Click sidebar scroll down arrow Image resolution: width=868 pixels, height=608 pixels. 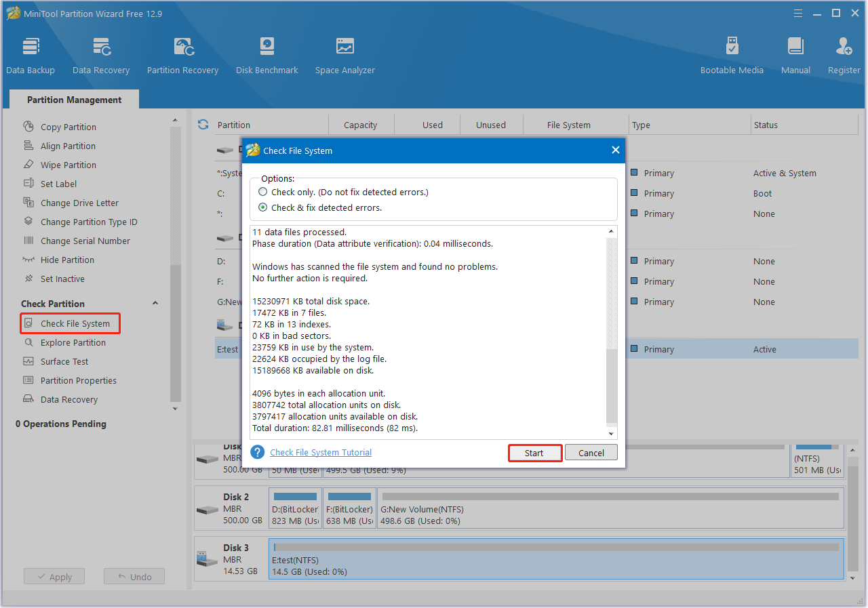click(x=175, y=409)
